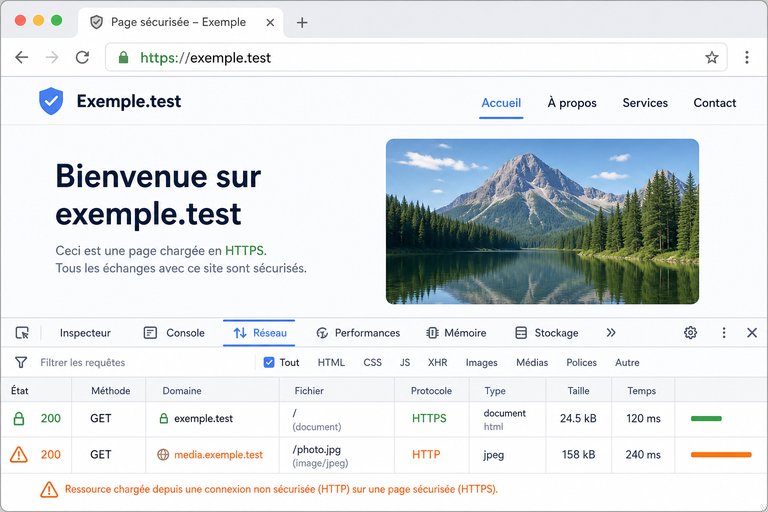Image resolution: width=768 pixels, height=512 pixels.
Task: Click the orange HTTP protocol cell
Action: click(432, 455)
